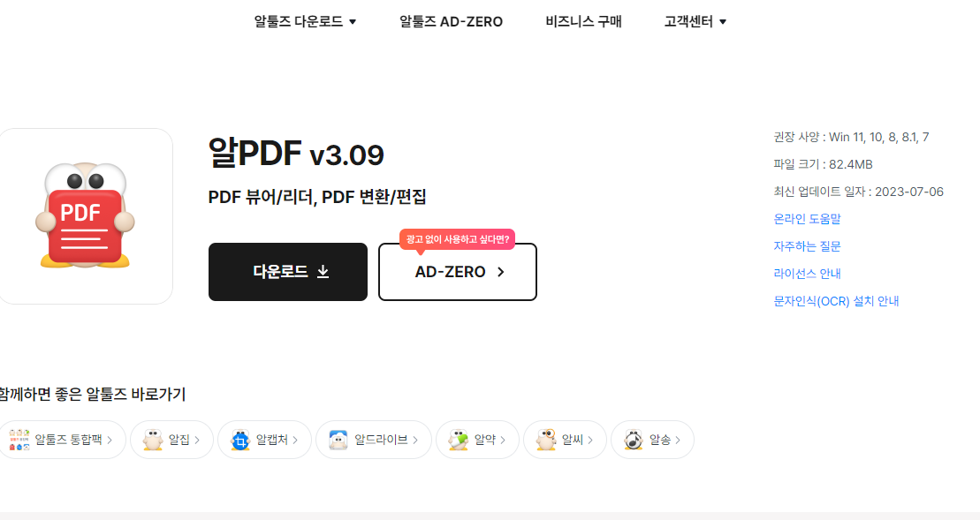The image size is (980, 520).
Task: Open the 비즈니스 구매 menu item
Action: tap(582, 21)
